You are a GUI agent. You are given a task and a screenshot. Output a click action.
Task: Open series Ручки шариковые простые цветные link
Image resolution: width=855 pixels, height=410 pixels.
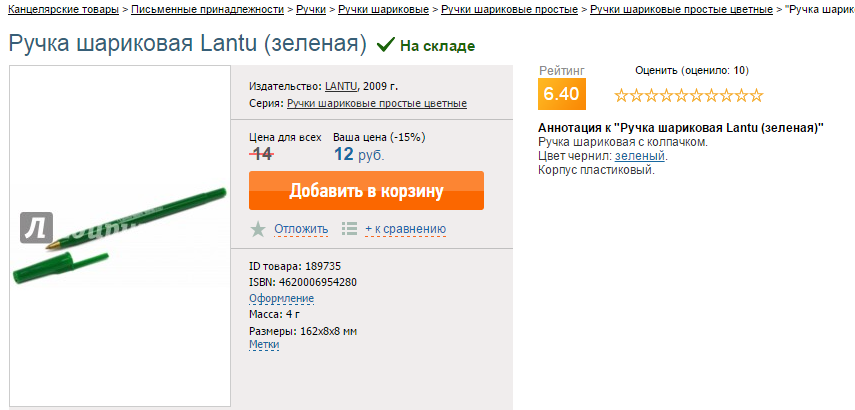click(377, 104)
